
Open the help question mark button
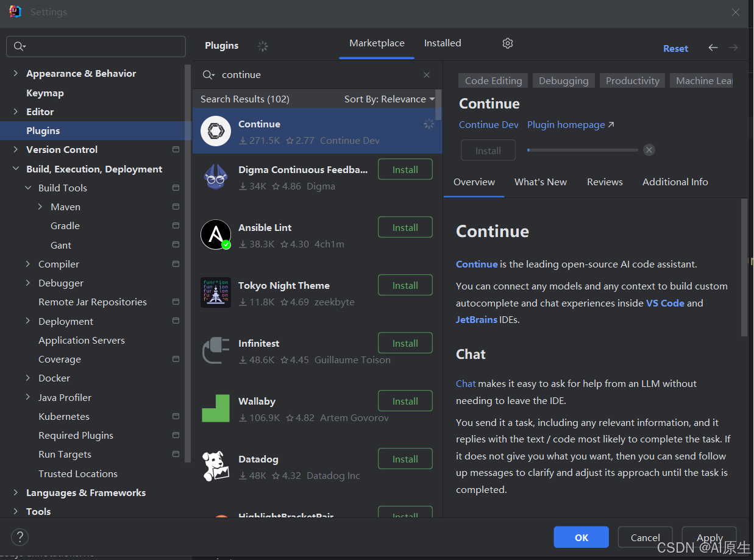point(20,537)
